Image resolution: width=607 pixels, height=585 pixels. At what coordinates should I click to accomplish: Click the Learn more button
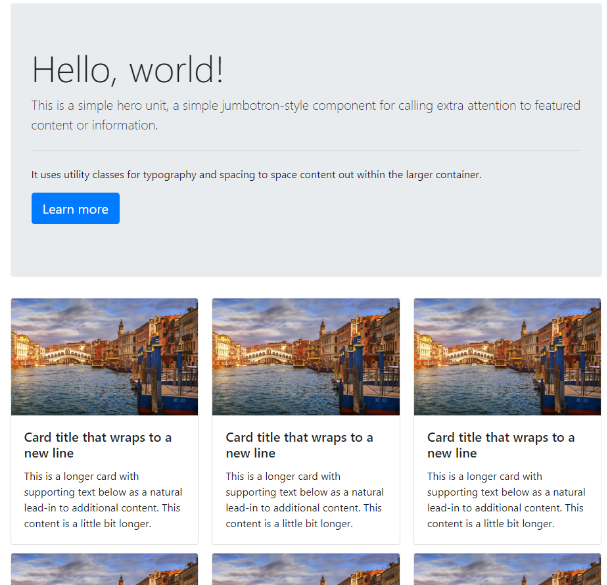[x=75, y=208]
